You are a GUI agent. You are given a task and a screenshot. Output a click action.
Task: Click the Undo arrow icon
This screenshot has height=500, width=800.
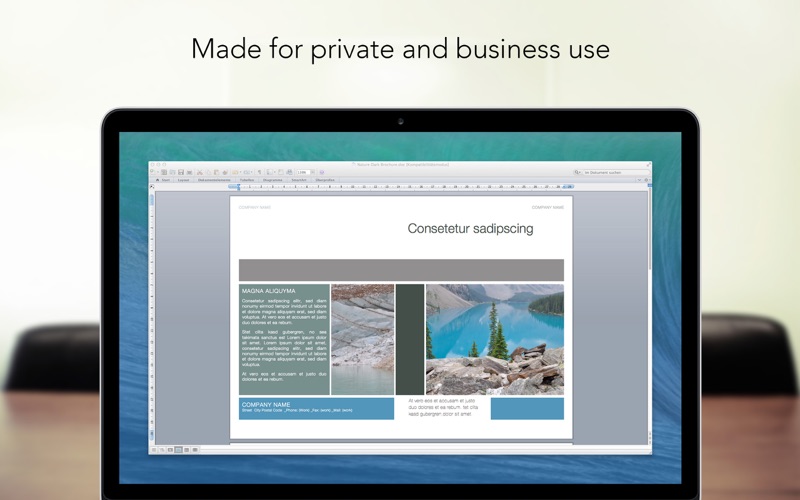(235, 172)
